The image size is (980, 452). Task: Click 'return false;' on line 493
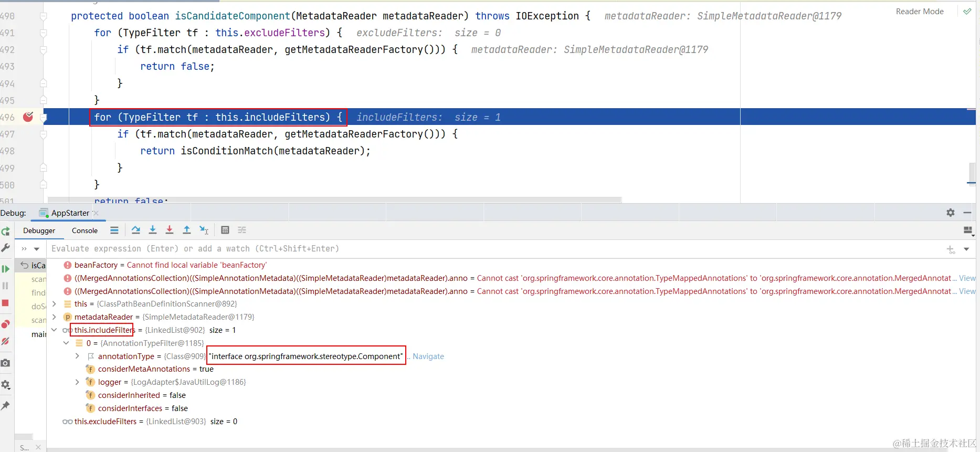(177, 67)
